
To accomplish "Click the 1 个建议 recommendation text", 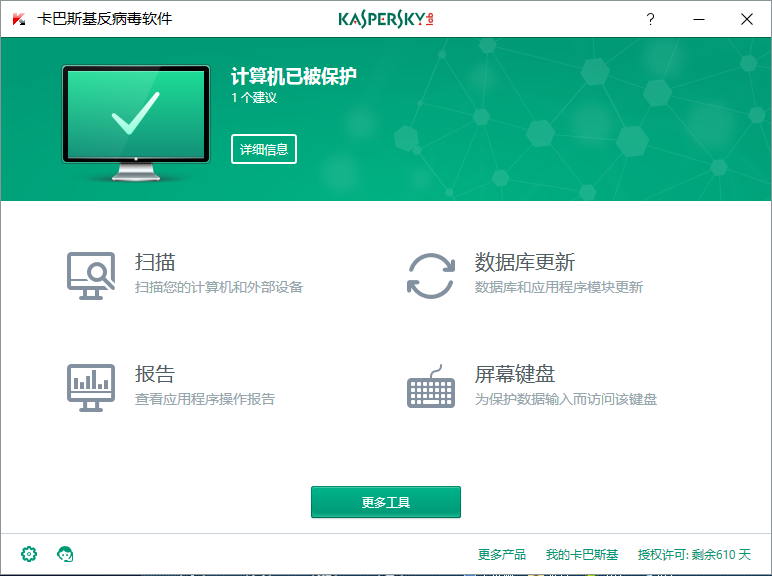I will click(x=254, y=98).
